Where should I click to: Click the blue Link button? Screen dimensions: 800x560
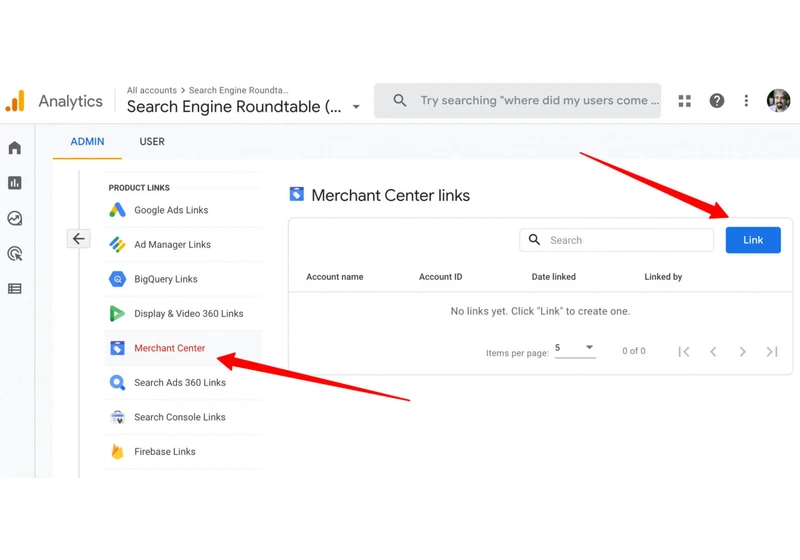(753, 240)
